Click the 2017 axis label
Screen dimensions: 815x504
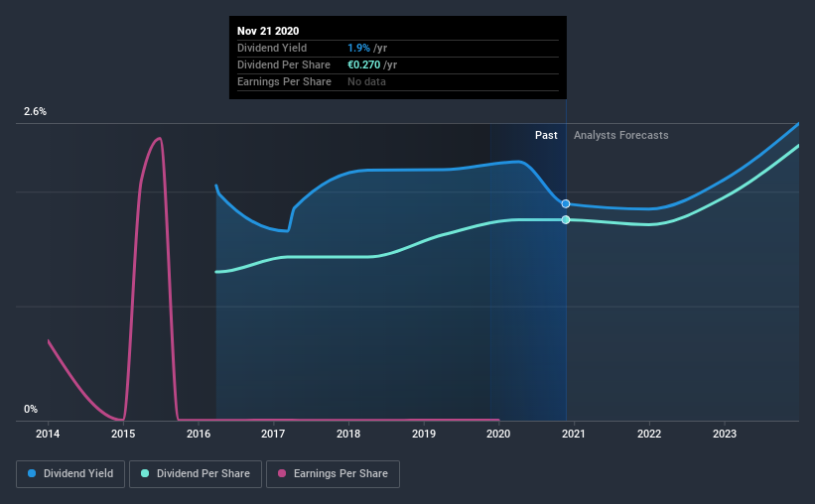tap(273, 434)
